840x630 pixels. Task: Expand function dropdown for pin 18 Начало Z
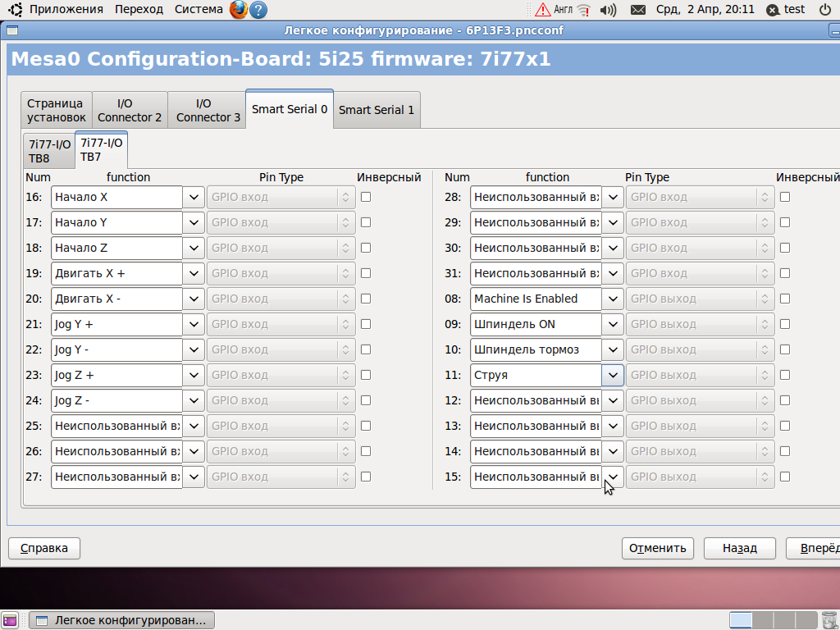point(194,248)
